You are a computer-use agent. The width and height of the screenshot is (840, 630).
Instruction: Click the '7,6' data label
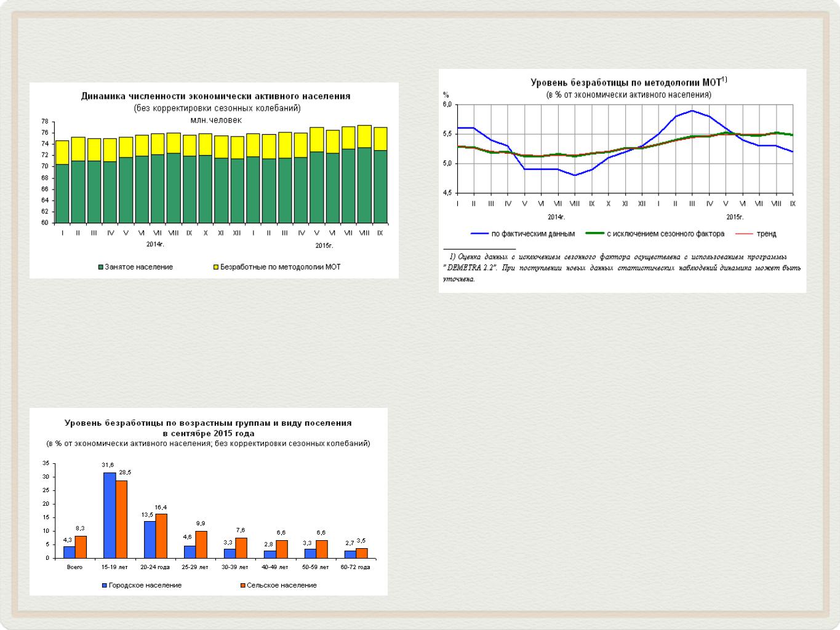pos(241,530)
